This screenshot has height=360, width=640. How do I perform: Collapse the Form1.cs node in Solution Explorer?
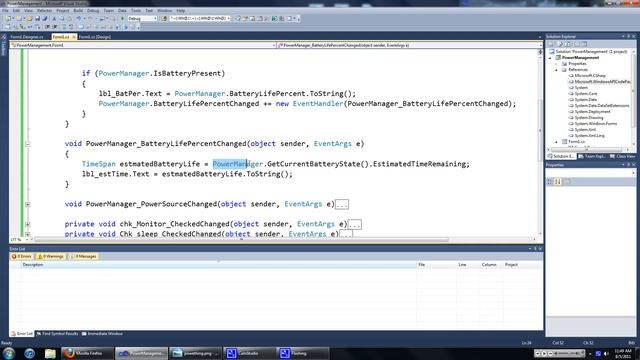click(x=556, y=142)
